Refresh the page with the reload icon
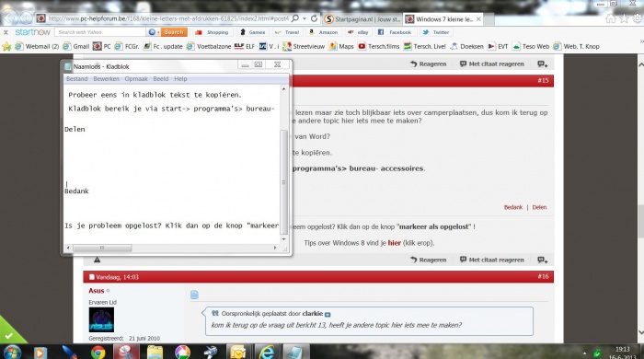Viewport: 644px width, 359px height. [x=315, y=18]
